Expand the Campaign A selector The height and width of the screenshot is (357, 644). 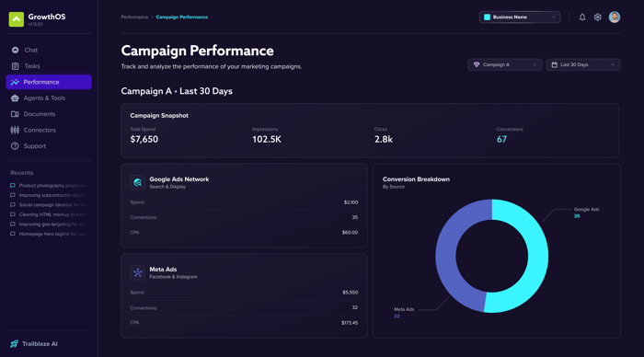(x=505, y=65)
